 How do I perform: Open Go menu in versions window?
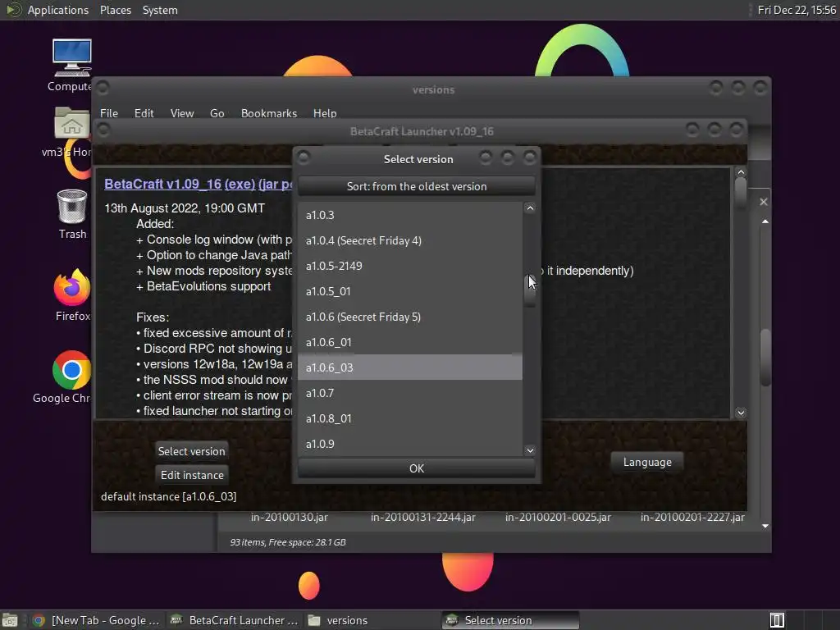(x=217, y=113)
